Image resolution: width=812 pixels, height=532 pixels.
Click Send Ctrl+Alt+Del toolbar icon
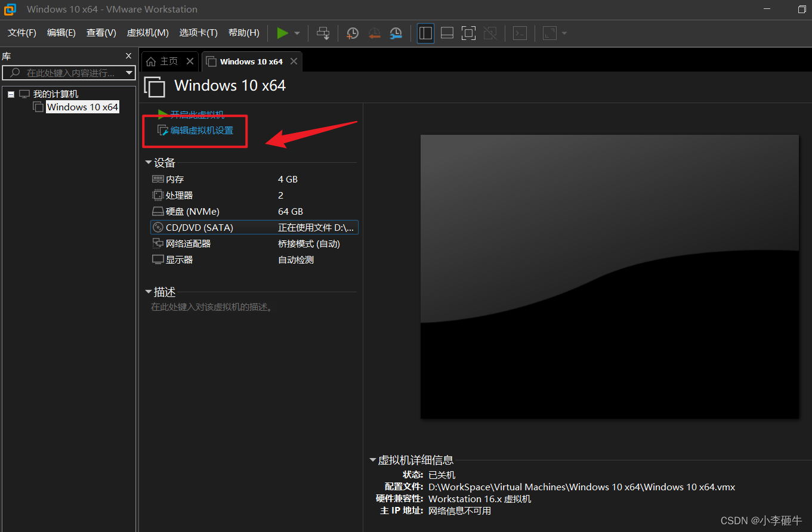pos(323,33)
